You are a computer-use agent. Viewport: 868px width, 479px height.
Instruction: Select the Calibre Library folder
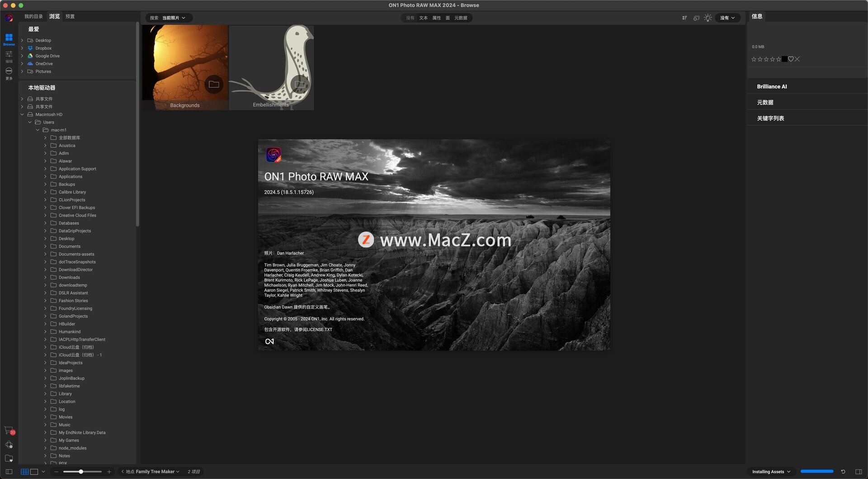pyautogui.click(x=72, y=192)
